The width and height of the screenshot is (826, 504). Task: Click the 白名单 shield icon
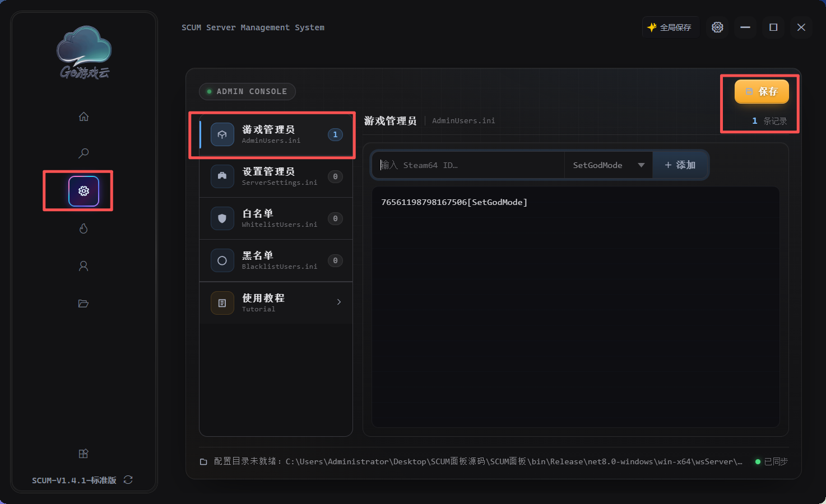[x=222, y=218]
